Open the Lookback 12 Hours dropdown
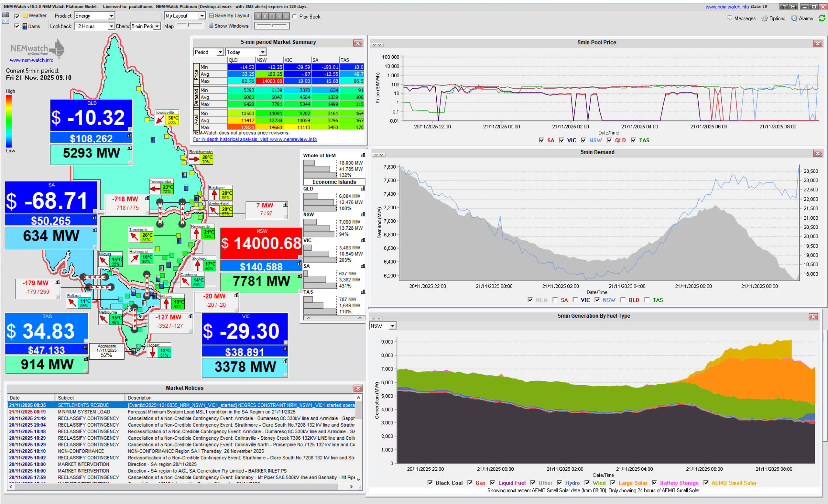Screen dimensions: 828x504 (x=111, y=26)
